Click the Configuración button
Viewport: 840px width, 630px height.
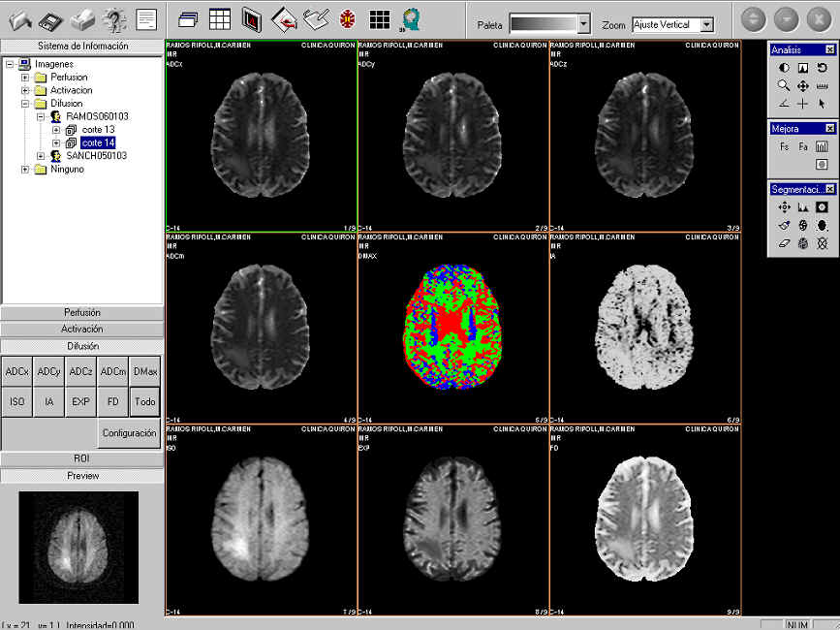point(129,433)
